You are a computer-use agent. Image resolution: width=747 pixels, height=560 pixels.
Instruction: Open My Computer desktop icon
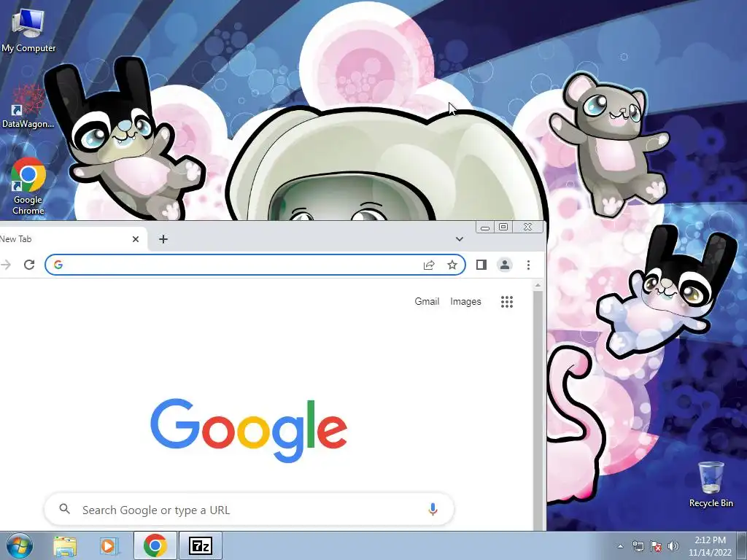pyautogui.click(x=28, y=31)
